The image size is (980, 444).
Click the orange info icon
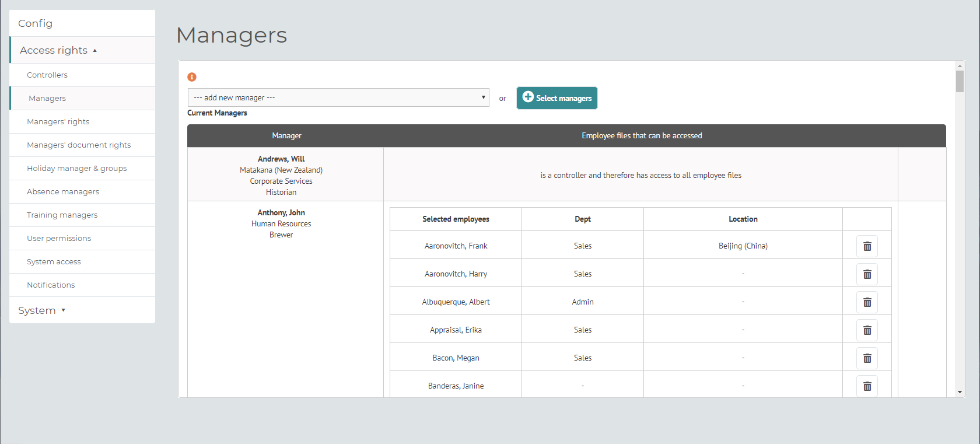pyautogui.click(x=192, y=77)
